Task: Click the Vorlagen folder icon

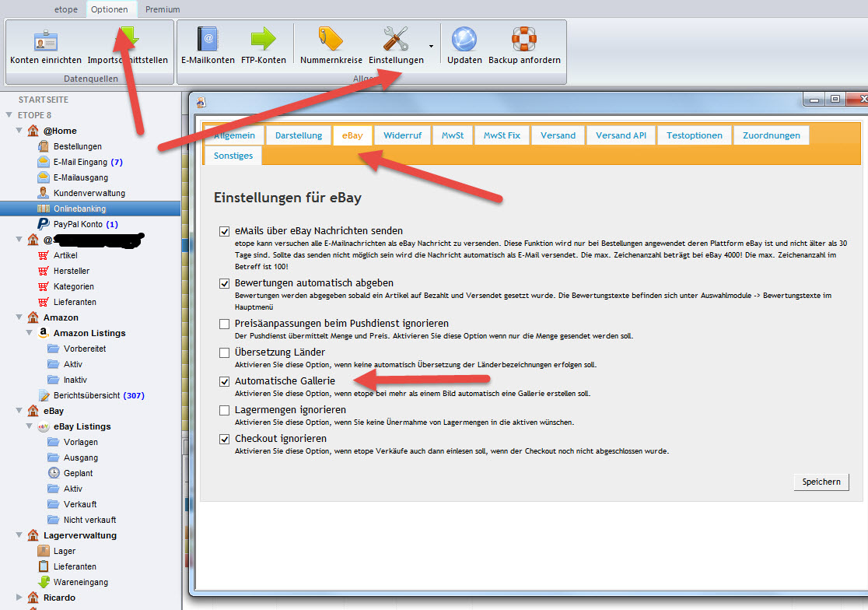Action: point(54,442)
